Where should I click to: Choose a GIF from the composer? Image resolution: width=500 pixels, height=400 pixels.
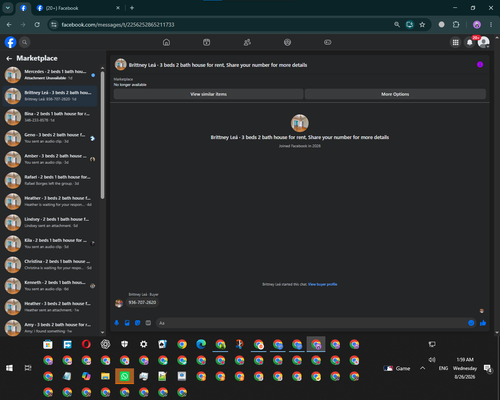click(148, 323)
